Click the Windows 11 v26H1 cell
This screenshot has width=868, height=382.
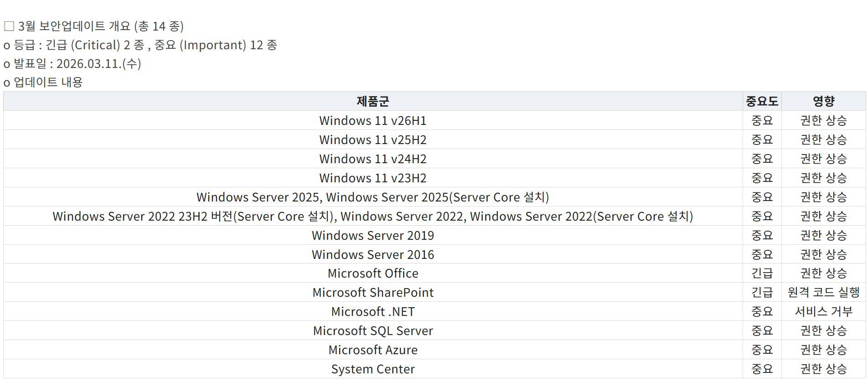point(372,121)
